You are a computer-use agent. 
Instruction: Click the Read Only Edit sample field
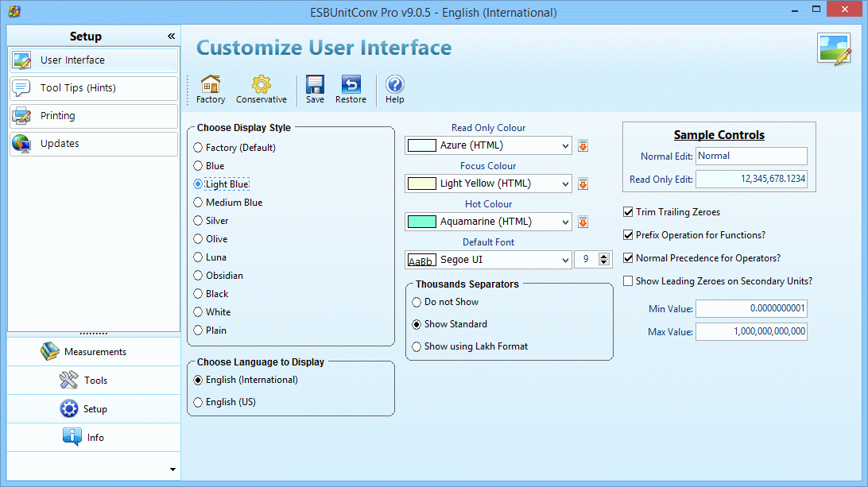click(751, 180)
